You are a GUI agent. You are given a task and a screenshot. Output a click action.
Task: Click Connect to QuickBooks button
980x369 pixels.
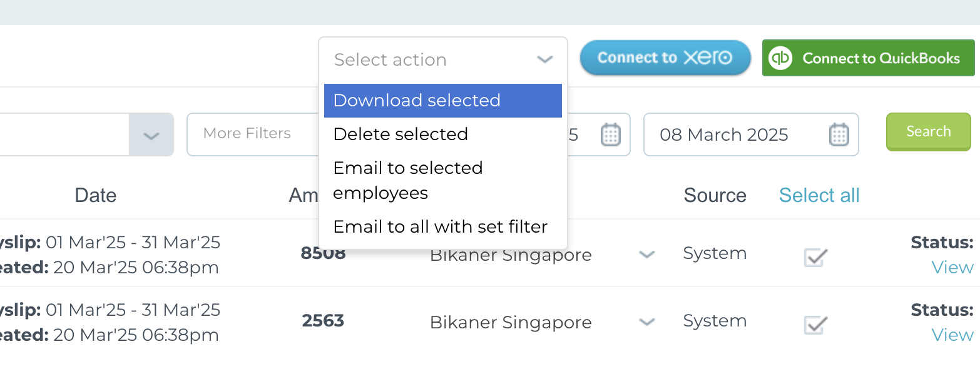[x=868, y=58]
